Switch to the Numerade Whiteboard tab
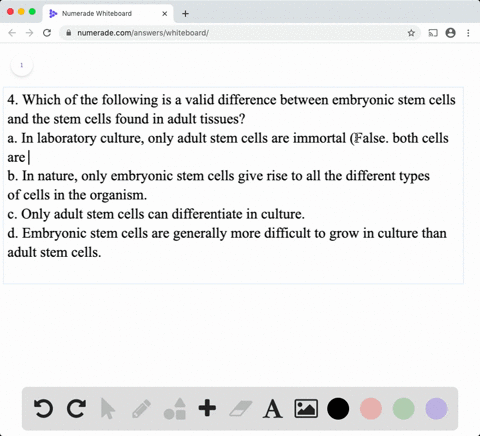 coord(107,13)
